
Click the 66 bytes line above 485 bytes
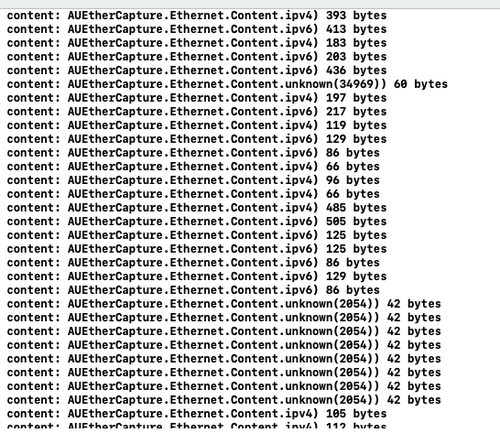(193, 194)
